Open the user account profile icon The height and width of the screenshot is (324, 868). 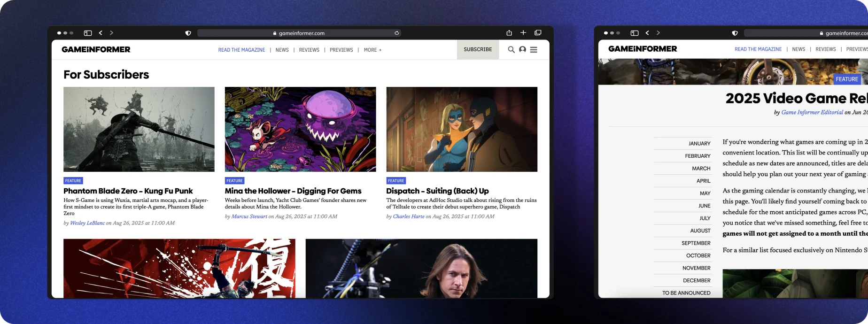pyautogui.click(x=522, y=49)
